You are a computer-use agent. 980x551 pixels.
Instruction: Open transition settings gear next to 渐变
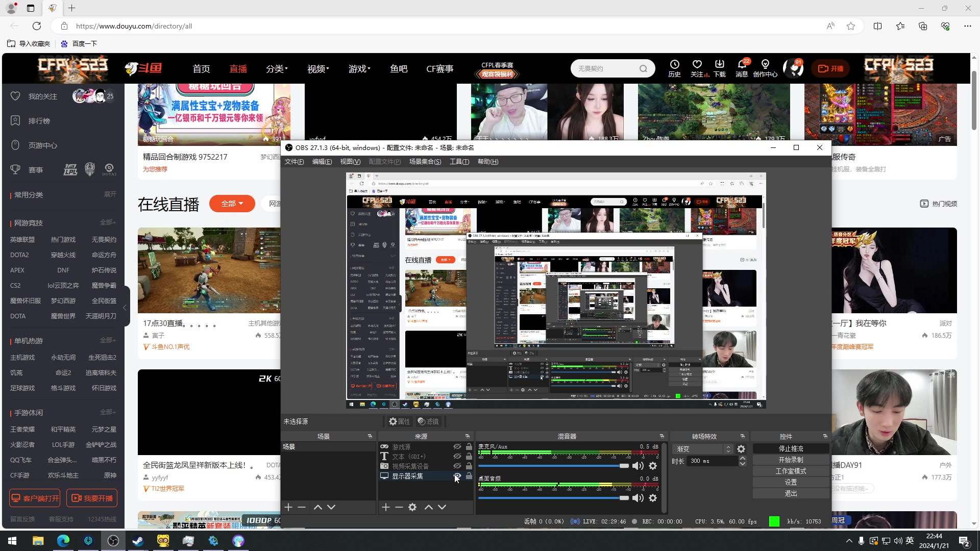[x=741, y=449]
